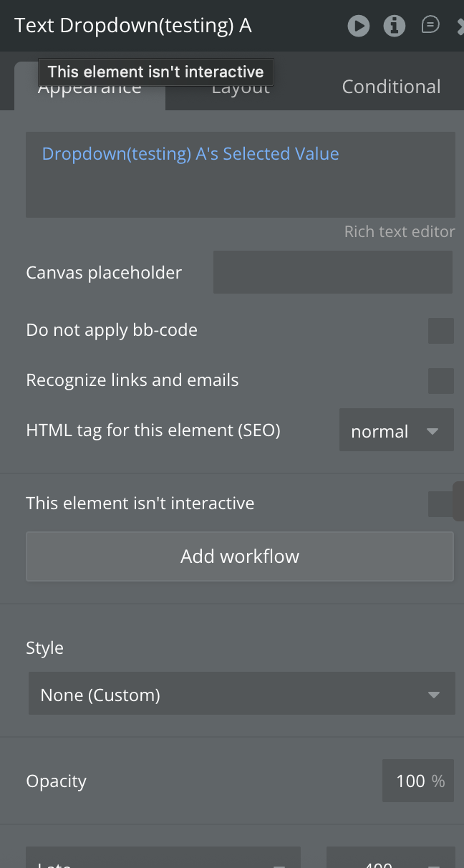Click the play icon for the video tutorial
Viewport: 464px width, 868px height.
[x=358, y=26]
